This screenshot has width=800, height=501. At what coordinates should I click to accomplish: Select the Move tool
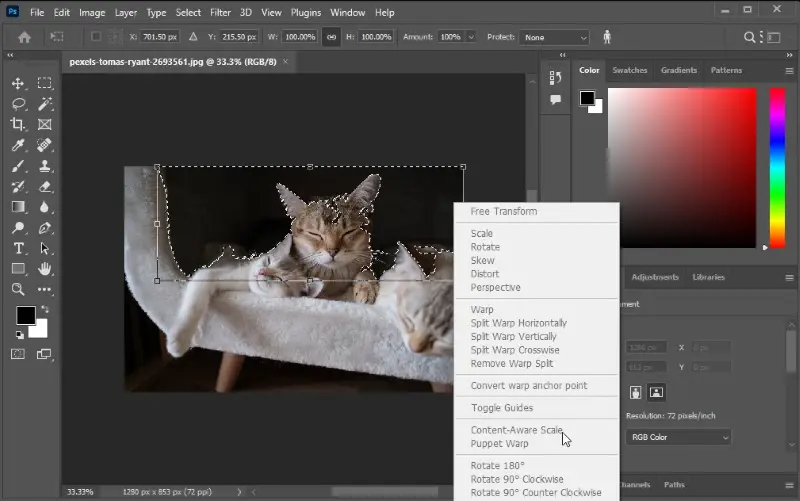click(x=18, y=84)
